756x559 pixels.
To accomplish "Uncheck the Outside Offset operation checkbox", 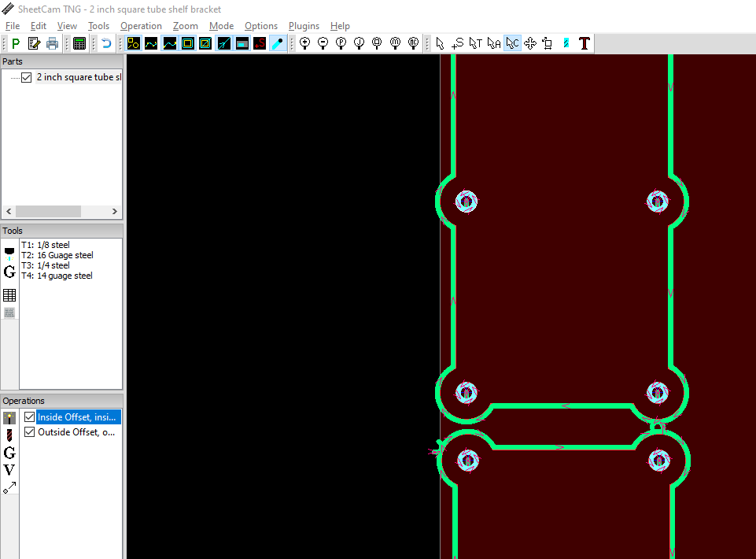I will [x=29, y=432].
